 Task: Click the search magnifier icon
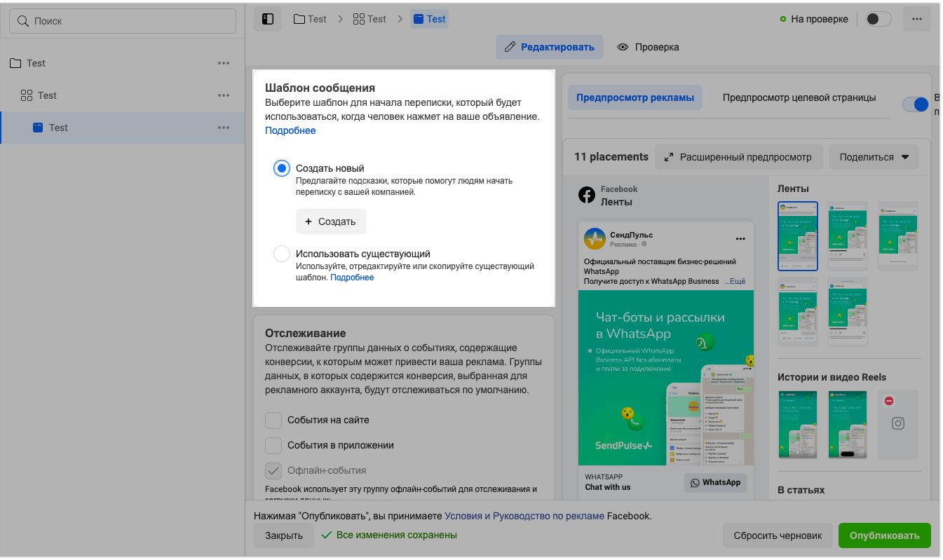tap(23, 21)
